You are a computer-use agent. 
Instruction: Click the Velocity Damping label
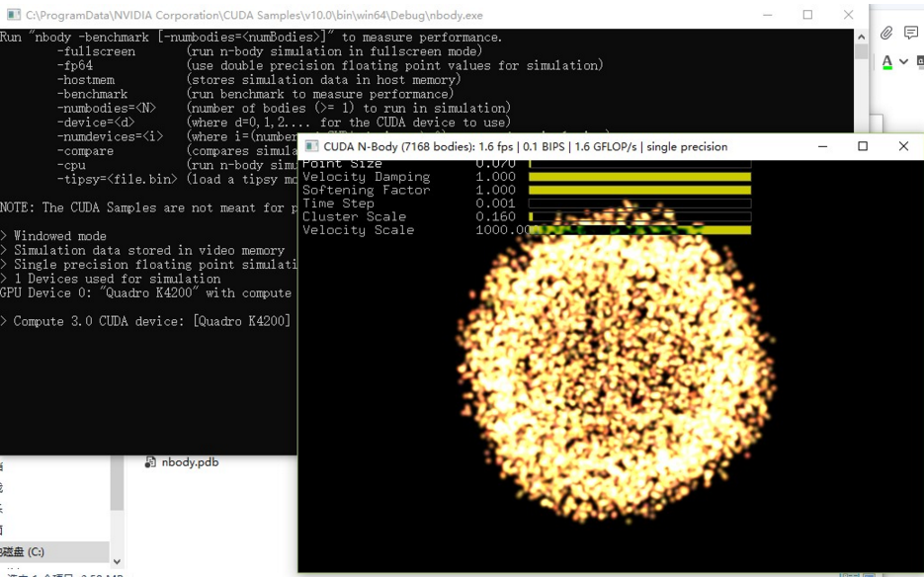coord(366,177)
